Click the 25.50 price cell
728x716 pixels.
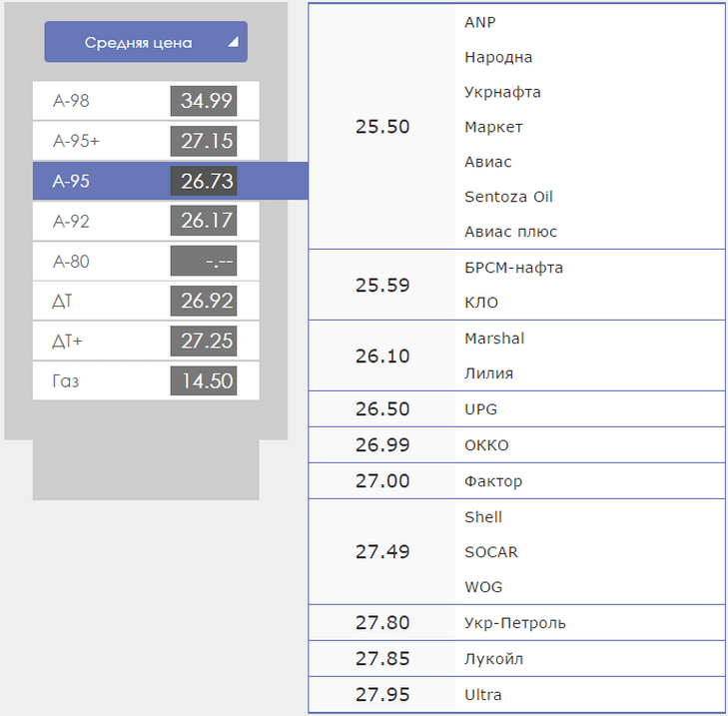click(x=382, y=127)
